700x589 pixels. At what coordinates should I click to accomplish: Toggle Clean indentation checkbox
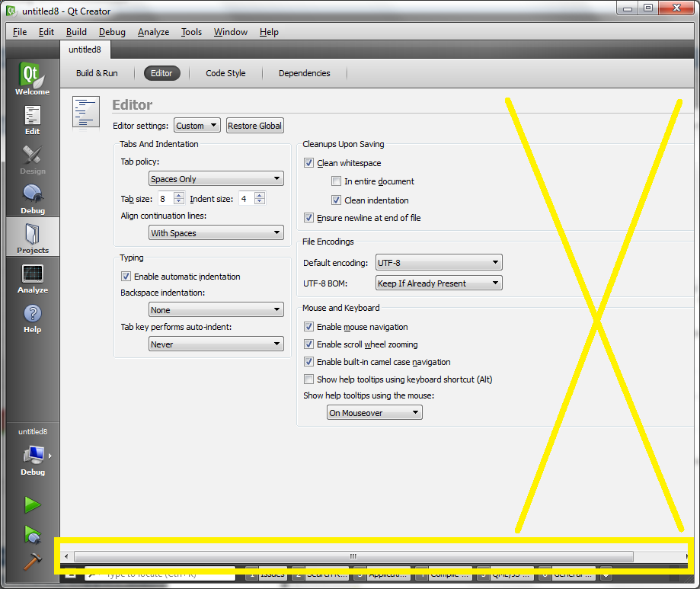[336, 200]
